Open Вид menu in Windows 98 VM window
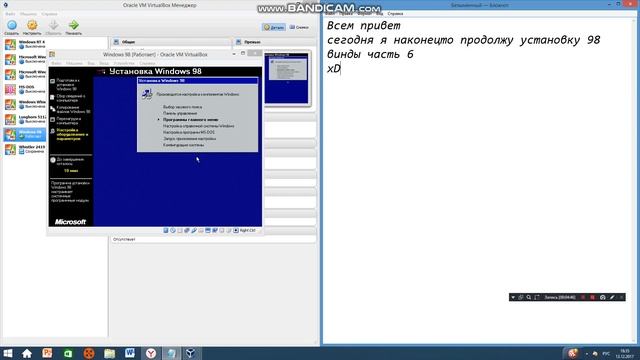The image size is (640, 360). coord(91,63)
